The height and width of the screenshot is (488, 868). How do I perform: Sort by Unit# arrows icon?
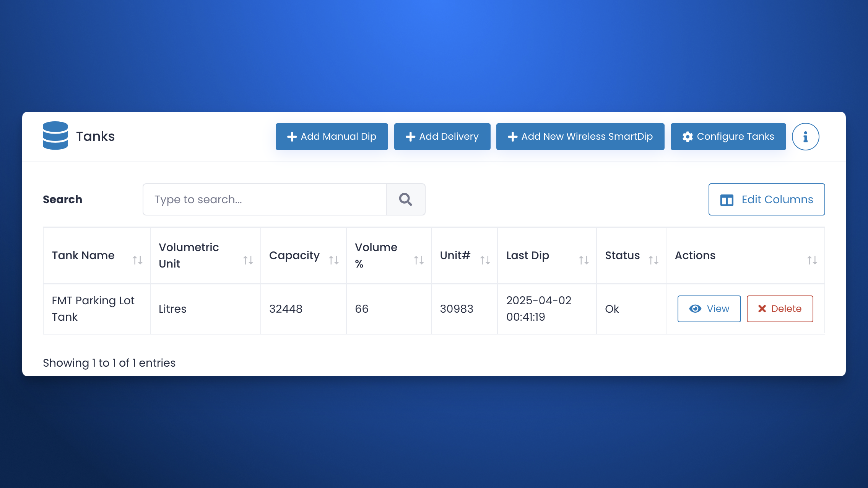(x=485, y=260)
